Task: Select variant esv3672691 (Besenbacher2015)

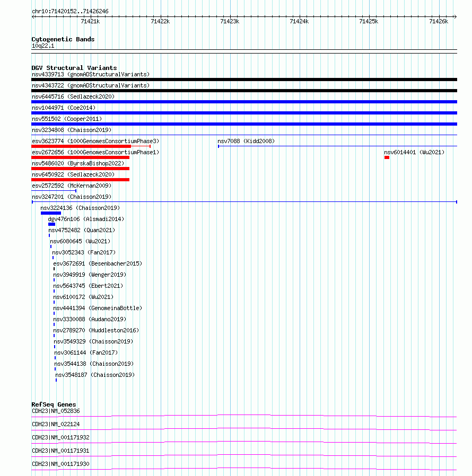Action: click(98, 263)
